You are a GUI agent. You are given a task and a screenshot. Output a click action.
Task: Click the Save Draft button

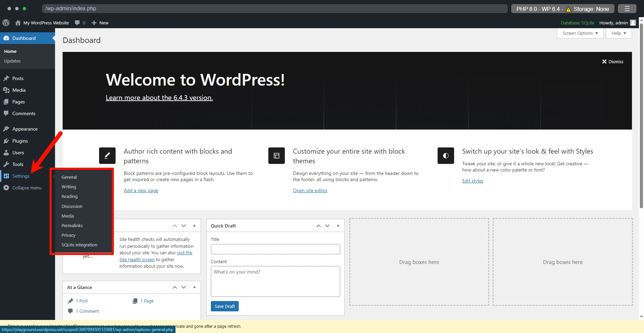tap(224, 306)
